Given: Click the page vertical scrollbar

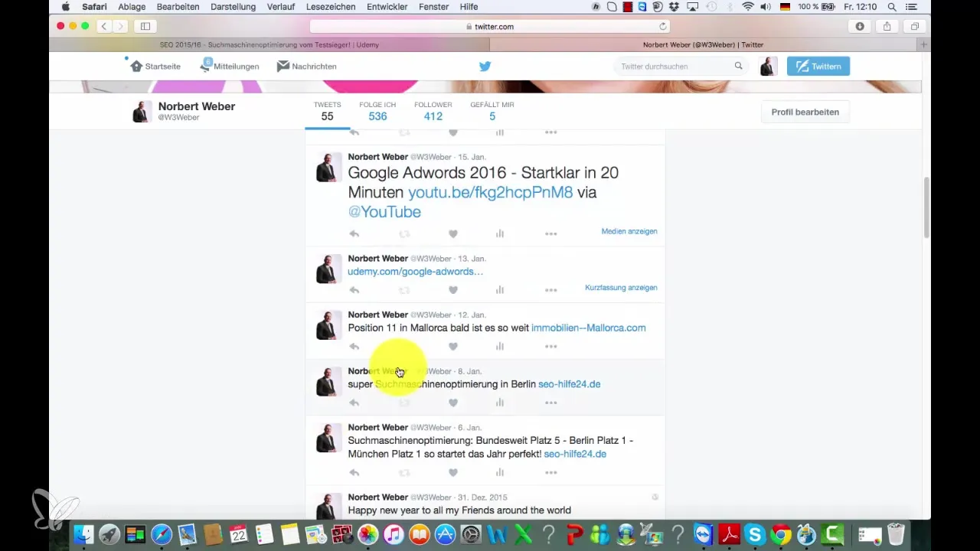Looking at the screenshot, I should tap(926, 207).
